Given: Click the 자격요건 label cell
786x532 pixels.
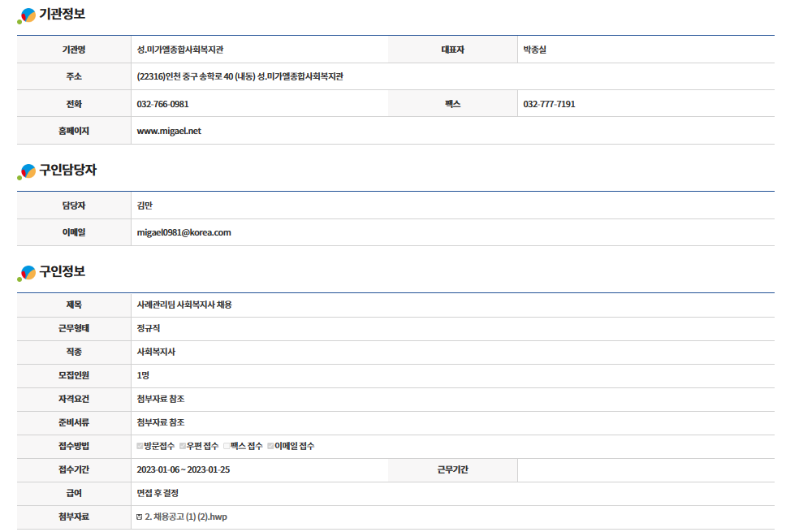Looking at the screenshot, I should point(74,399).
